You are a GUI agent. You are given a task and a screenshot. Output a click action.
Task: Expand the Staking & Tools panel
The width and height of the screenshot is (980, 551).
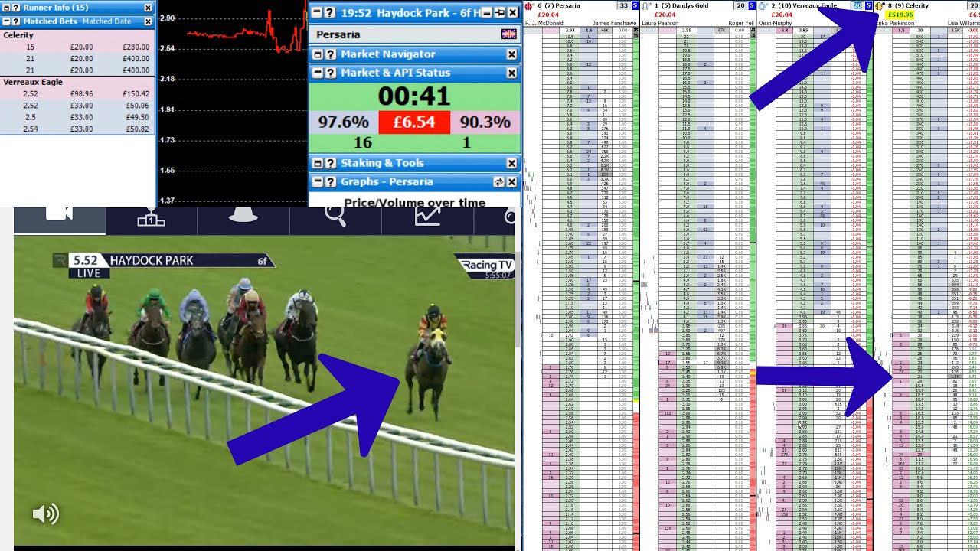[318, 163]
